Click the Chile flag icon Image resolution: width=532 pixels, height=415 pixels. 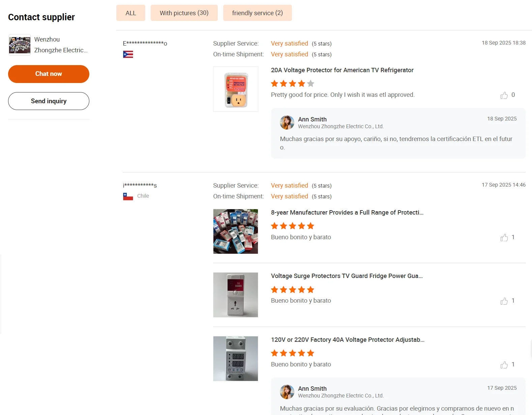[128, 196]
